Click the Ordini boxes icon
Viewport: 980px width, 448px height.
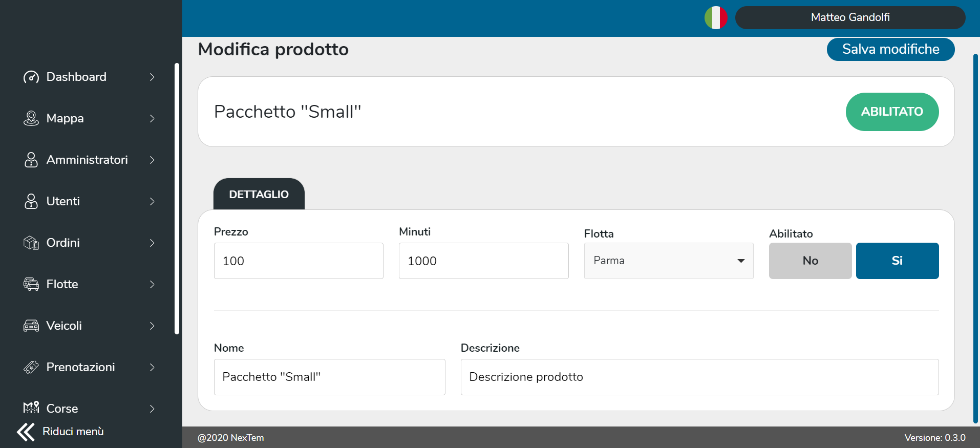(x=31, y=243)
